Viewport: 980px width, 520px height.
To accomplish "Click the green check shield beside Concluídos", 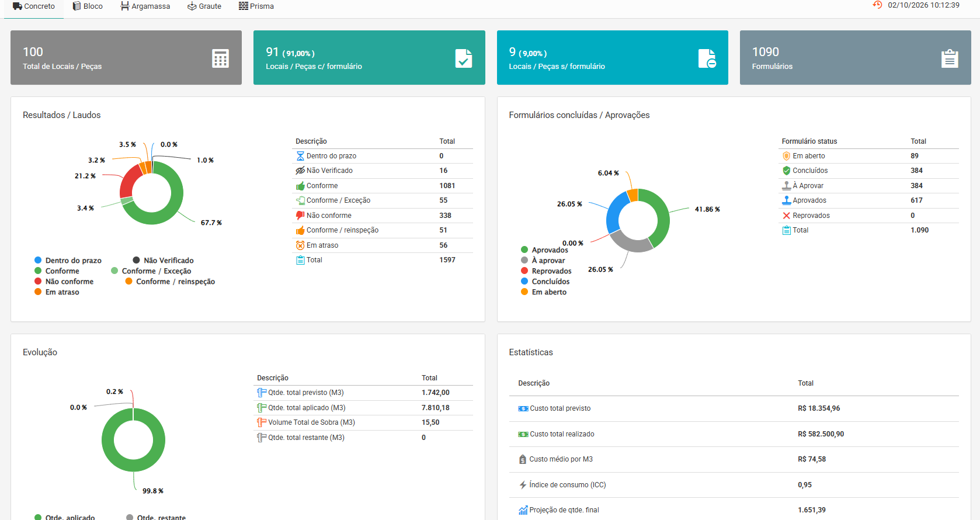I will coord(786,171).
